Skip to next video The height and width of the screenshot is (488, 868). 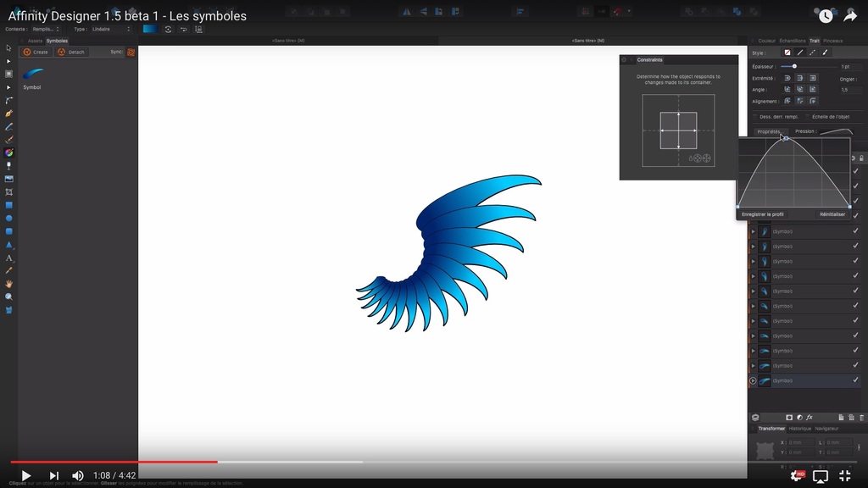(53, 475)
